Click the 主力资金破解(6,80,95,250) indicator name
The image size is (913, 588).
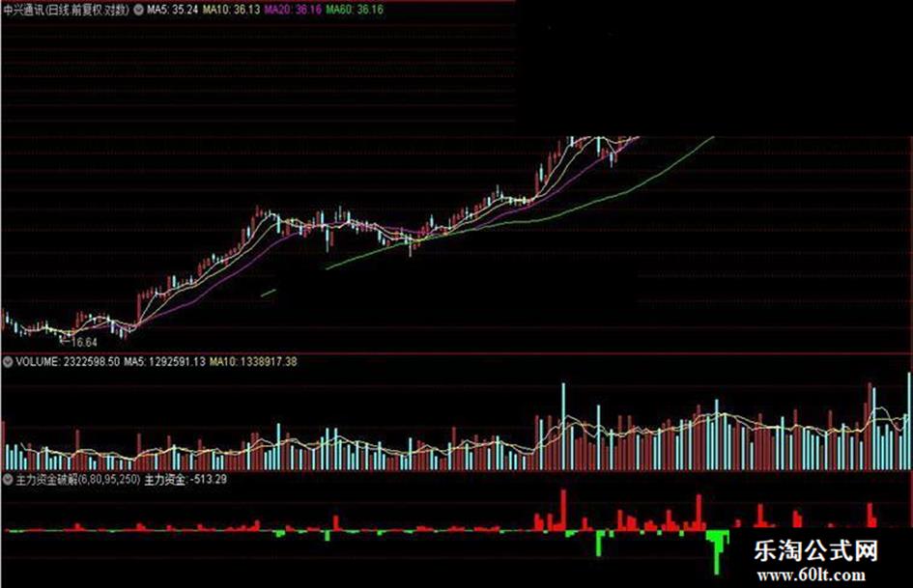coord(78,480)
